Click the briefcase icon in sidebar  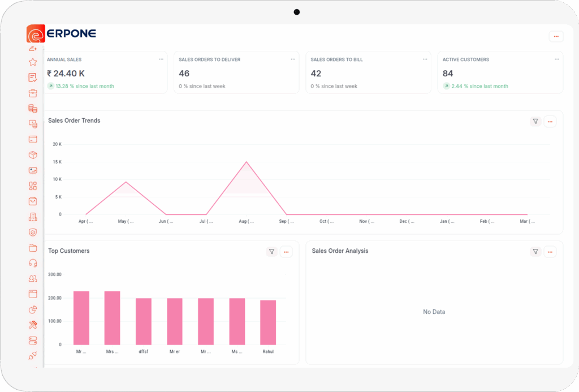(33, 93)
